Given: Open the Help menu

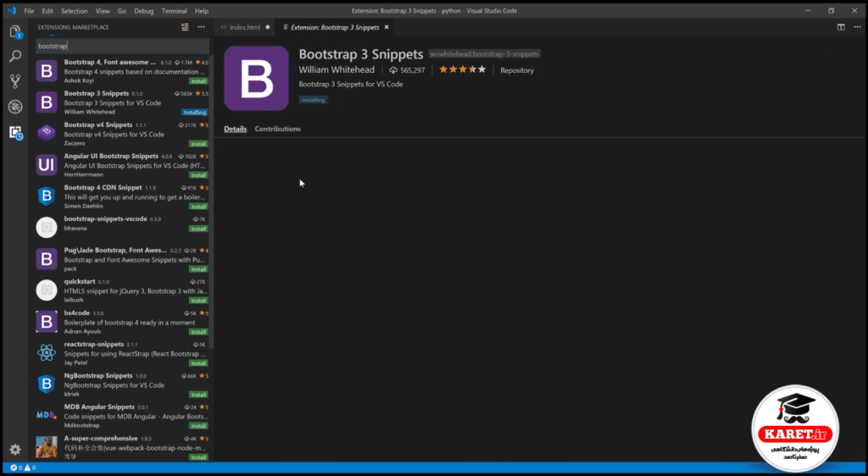Looking at the screenshot, I should pyautogui.click(x=202, y=10).
